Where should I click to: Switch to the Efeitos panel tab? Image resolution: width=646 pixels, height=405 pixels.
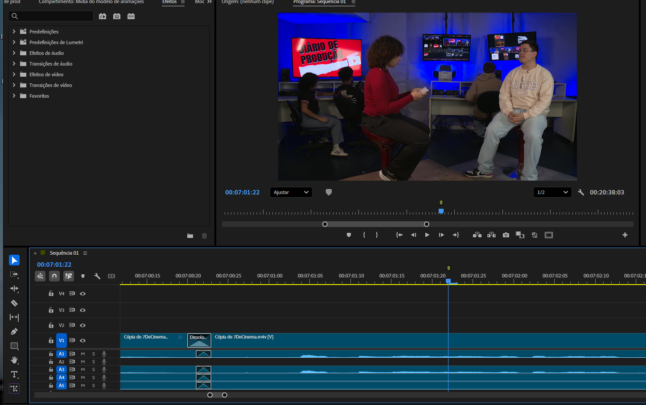[x=169, y=3]
